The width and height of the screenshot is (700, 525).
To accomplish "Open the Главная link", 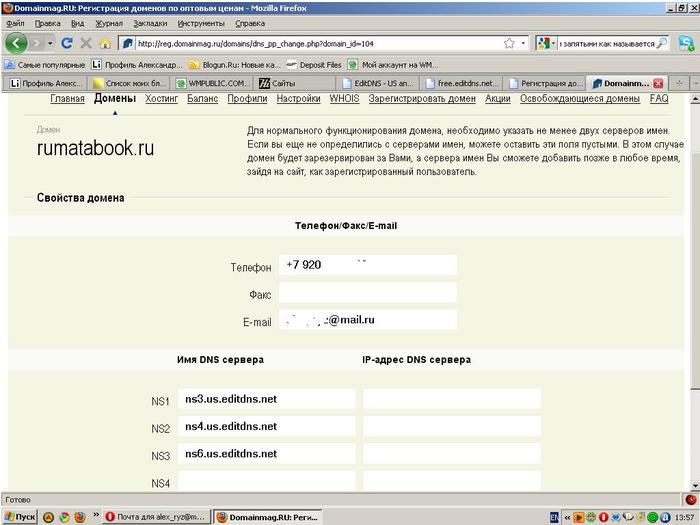I will pyautogui.click(x=67, y=99).
